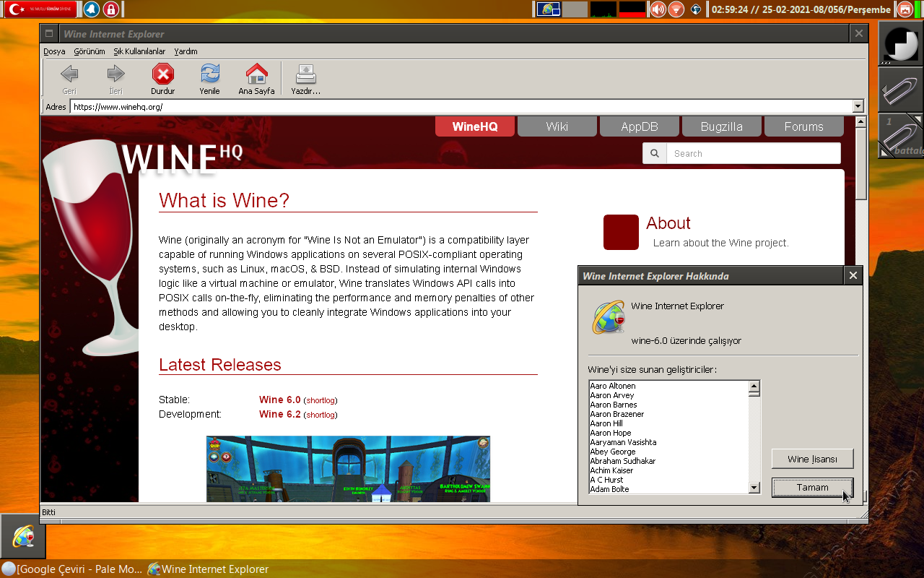Click the clock and date in top panel
This screenshot has width=924, height=578.
pos(801,9)
